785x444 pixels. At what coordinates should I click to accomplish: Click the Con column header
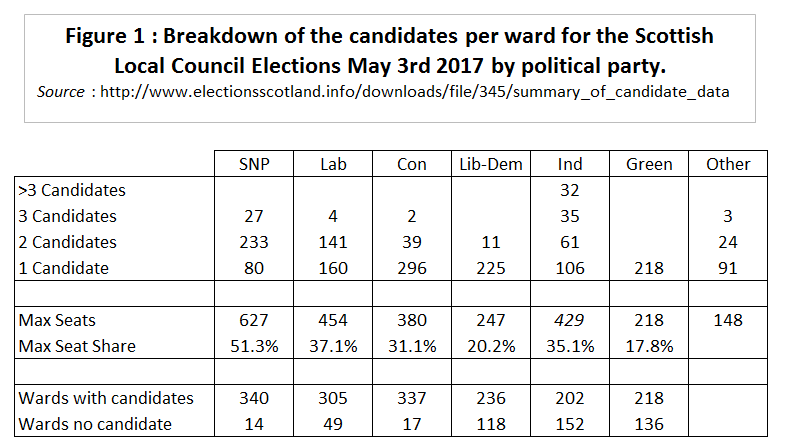412,164
